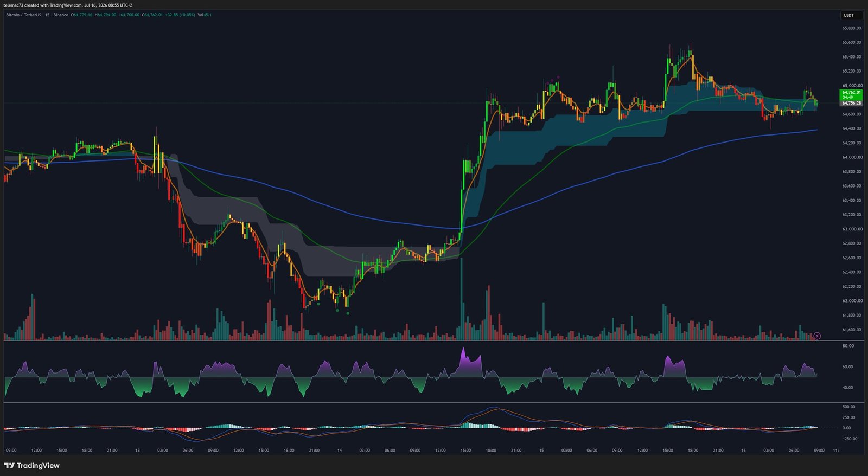The image size is (868, 476).
Task: Click the 04:49 bar countdown timer
Action: (x=847, y=98)
